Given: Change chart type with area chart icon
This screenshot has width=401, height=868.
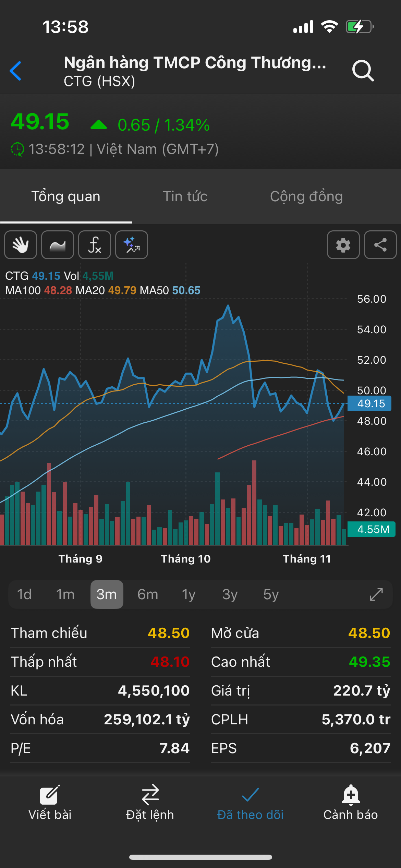Looking at the screenshot, I should coord(58,245).
